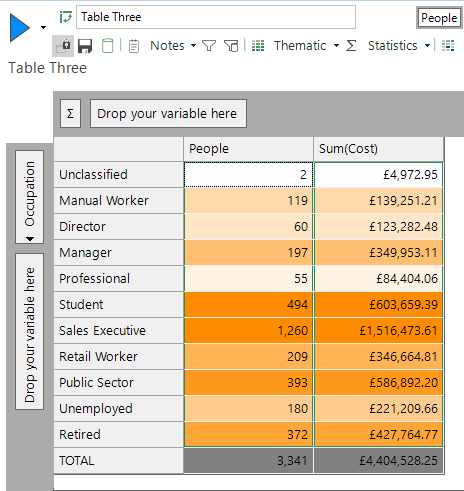The height and width of the screenshot is (491, 464).
Task: Click the filter with table icon
Action: click(x=231, y=46)
